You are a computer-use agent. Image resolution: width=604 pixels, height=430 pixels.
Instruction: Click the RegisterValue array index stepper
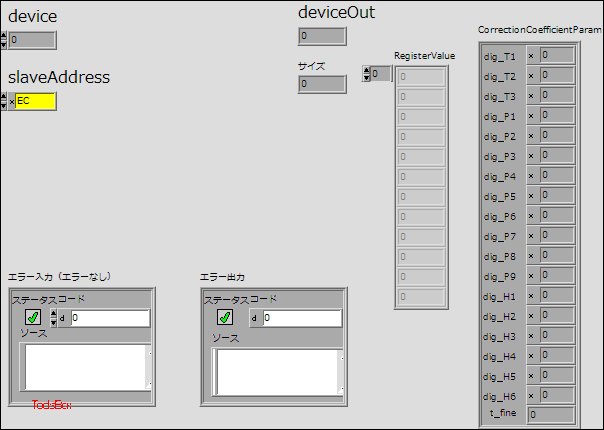(366, 74)
